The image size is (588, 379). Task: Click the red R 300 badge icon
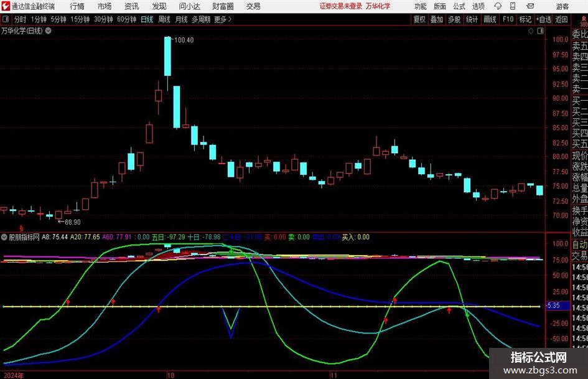[584, 21]
